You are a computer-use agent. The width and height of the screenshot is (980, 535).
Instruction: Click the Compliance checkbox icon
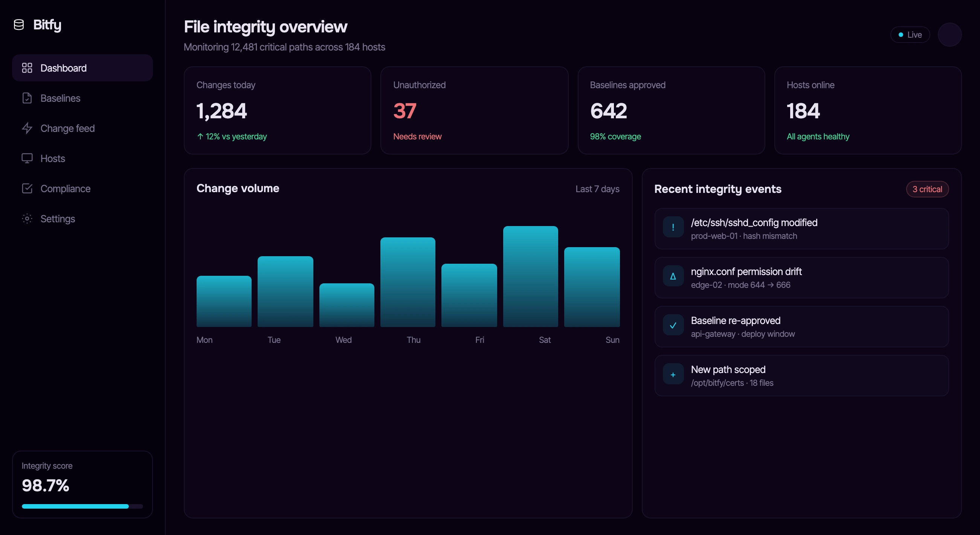coord(27,188)
